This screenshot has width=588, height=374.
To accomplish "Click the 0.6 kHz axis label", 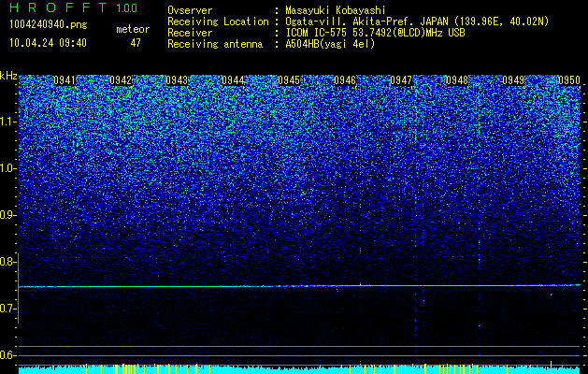I will (x=8, y=355).
